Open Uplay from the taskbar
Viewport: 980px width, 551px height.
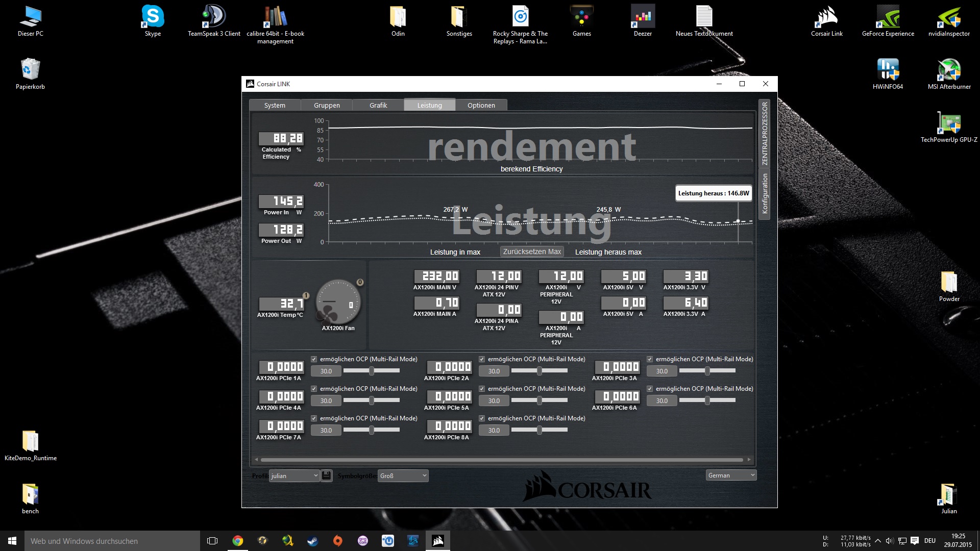(x=388, y=541)
